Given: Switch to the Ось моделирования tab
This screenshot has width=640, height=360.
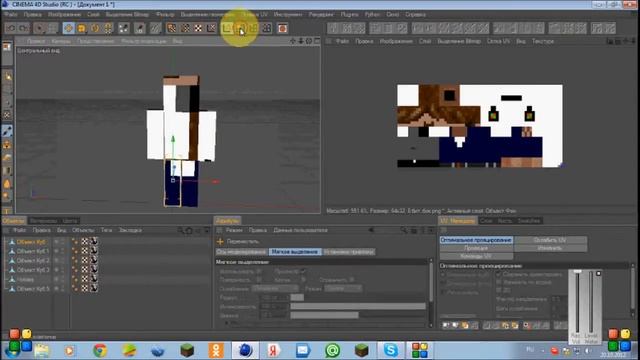Looking at the screenshot, I should pos(242,252).
